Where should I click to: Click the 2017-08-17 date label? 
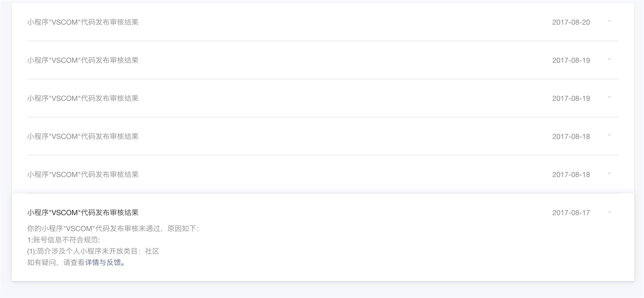click(x=571, y=213)
